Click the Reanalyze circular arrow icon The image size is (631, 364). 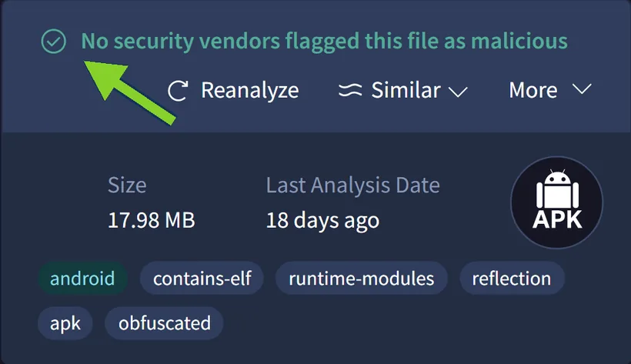(x=178, y=90)
